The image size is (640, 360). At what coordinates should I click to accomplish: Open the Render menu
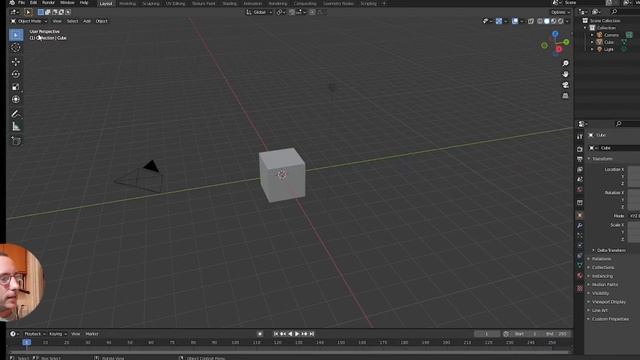pyautogui.click(x=48, y=3)
